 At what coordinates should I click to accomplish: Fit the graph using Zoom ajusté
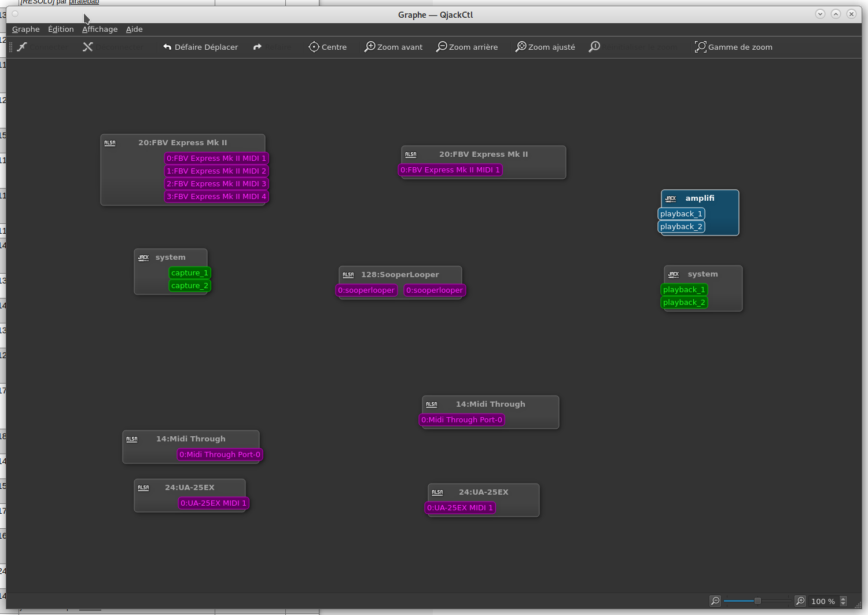click(x=545, y=47)
